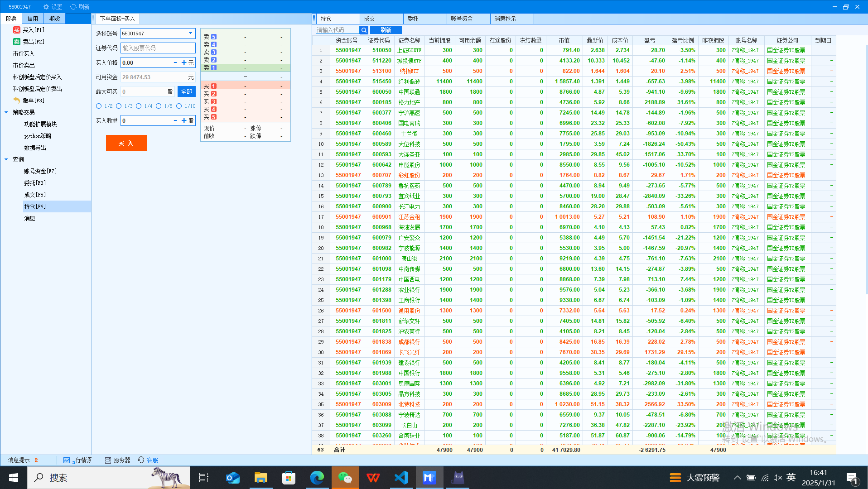
Task: Click the volume muted tray icon
Action: pos(778,478)
